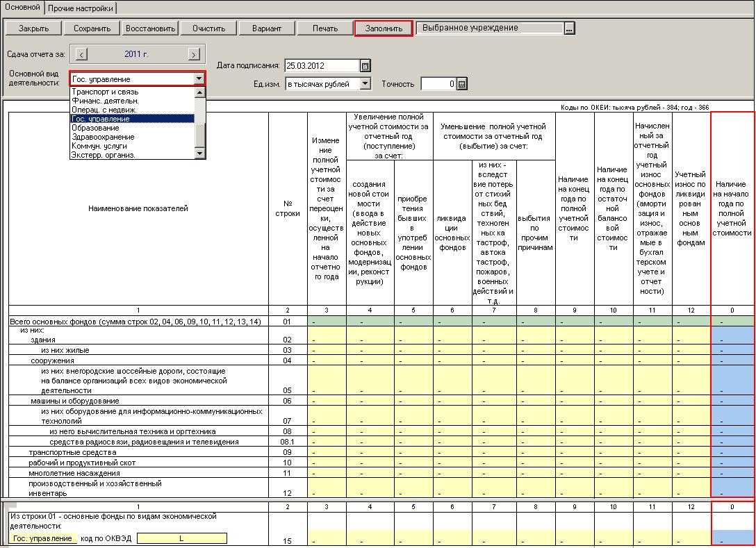Switch to the Прочие настройки tab
The image size is (756, 548).
(81, 8)
